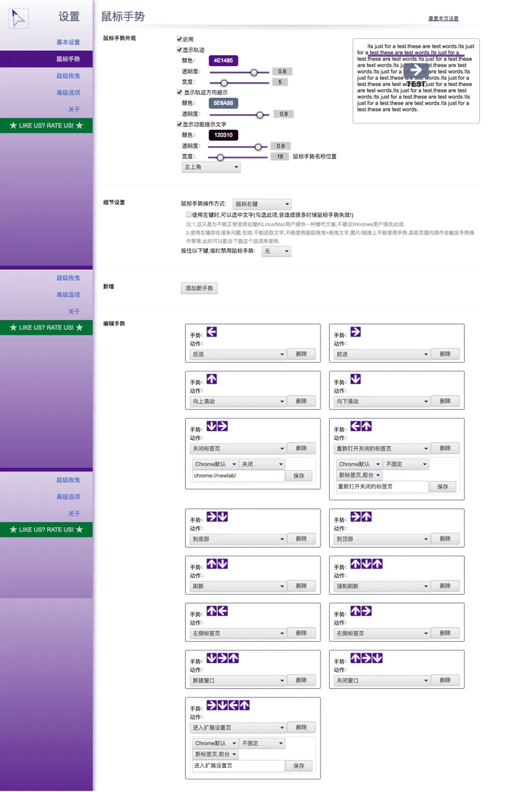Open the 到底部 action dropdown
532x792 pixels.
238,539
